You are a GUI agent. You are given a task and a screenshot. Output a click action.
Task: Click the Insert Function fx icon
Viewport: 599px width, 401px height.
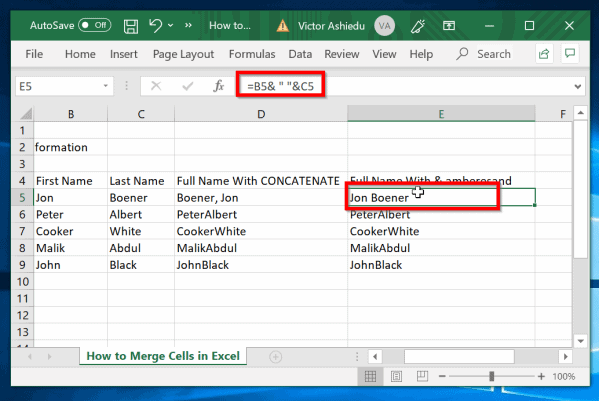219,86
